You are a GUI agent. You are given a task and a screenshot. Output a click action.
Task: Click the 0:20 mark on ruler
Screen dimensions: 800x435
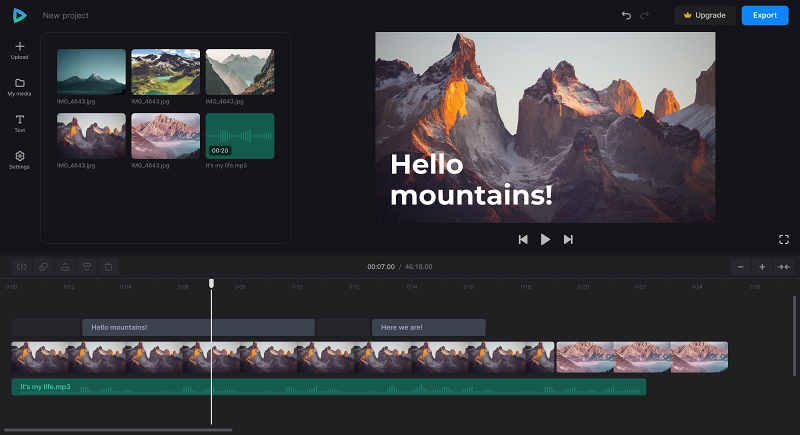point(583,287)
